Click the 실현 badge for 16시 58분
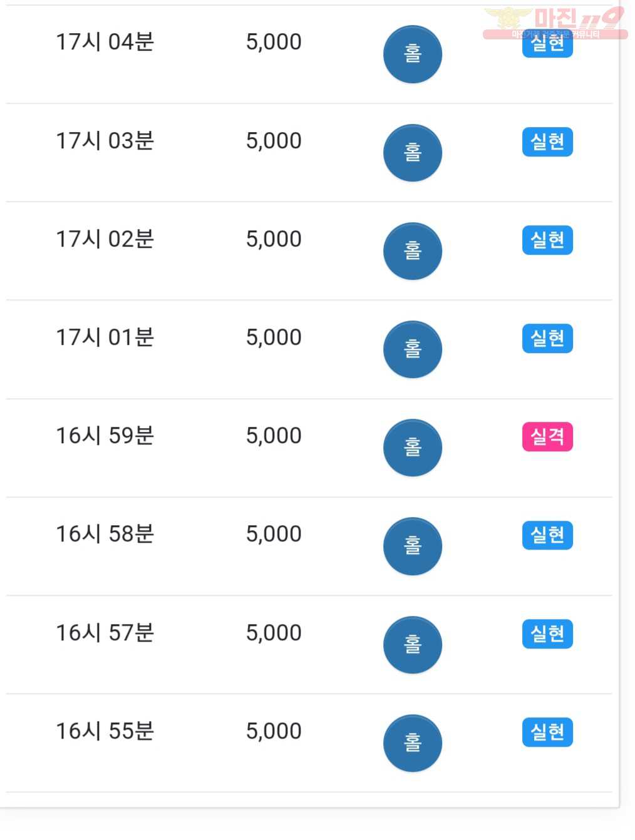The image size is (635, 840). [x=547, y=535]
